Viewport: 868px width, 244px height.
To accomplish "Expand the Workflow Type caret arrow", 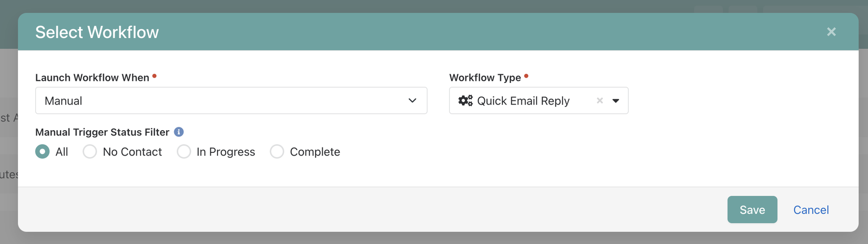I will click(616, 101).
